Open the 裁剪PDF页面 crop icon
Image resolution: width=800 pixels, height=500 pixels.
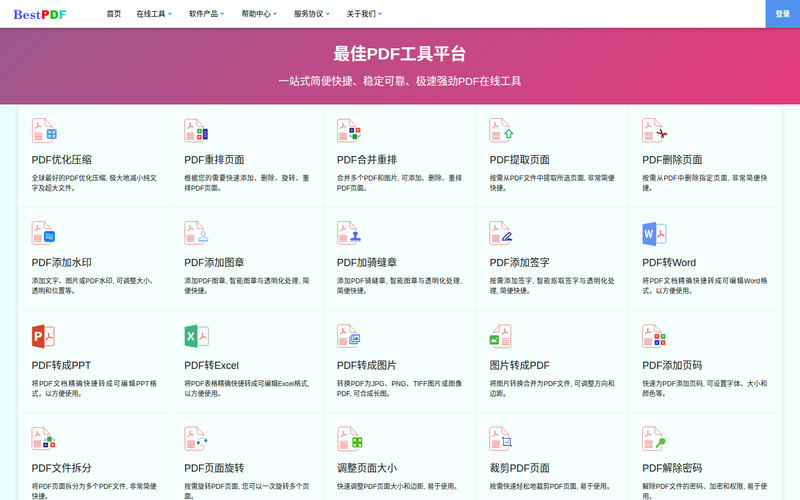coord(501,438)
